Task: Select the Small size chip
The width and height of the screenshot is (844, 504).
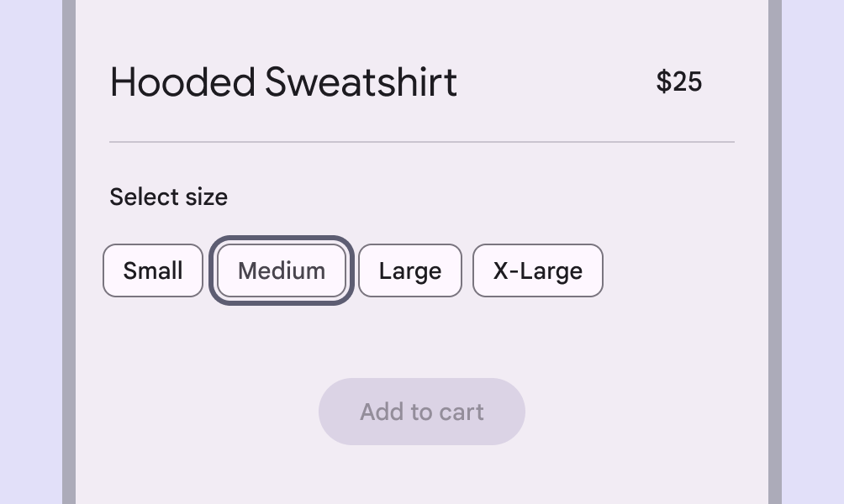Action: [x=153, y=270]
